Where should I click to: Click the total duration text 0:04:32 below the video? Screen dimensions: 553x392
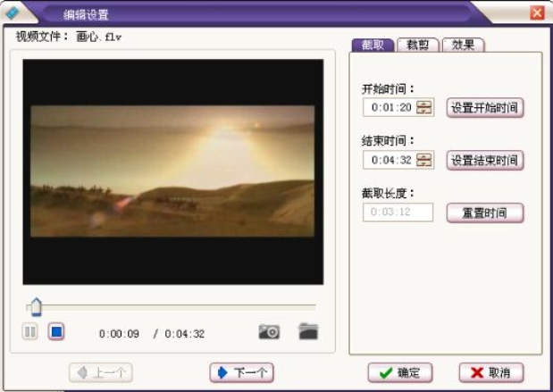click(x=184, y=334)
